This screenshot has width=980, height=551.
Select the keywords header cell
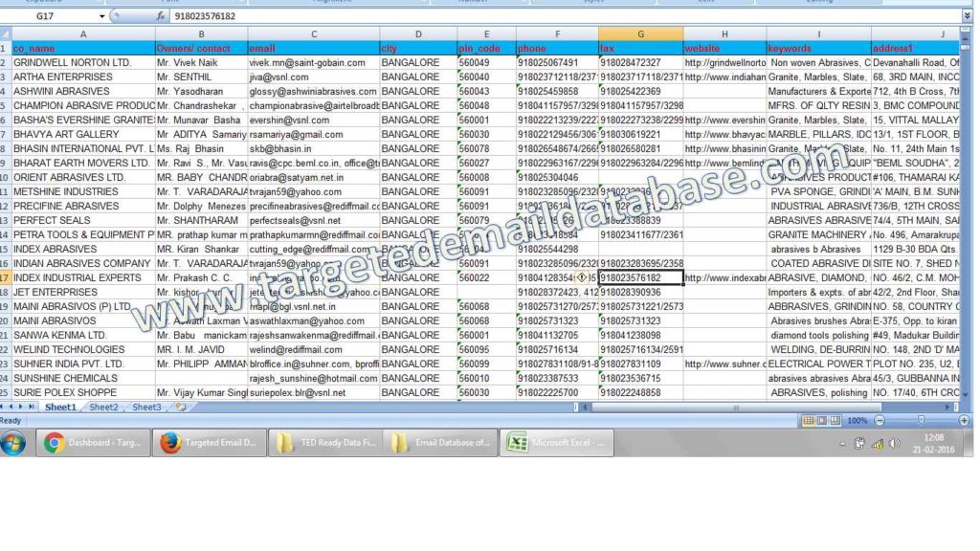click(819, 48)
